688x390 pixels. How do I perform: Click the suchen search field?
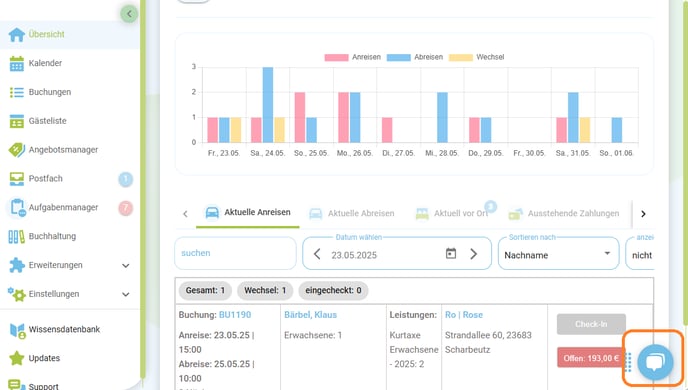point(235,253)
